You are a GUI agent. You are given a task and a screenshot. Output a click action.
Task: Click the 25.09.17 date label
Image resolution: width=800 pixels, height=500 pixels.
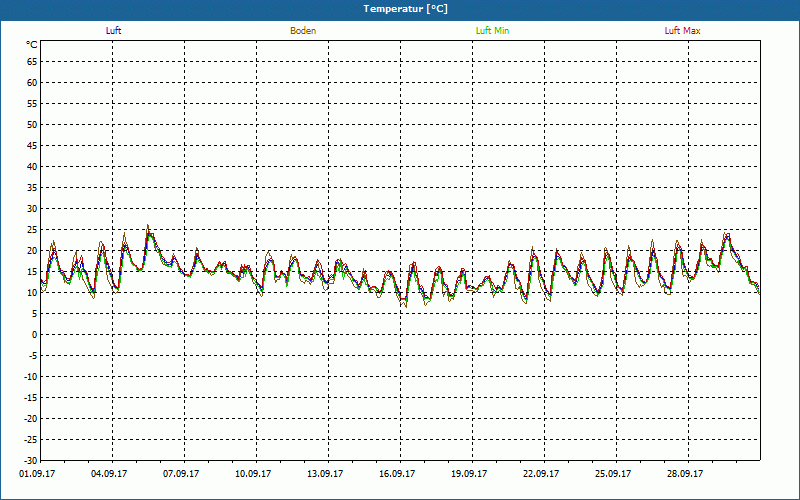pyautogui.click(x=613, y=474)
